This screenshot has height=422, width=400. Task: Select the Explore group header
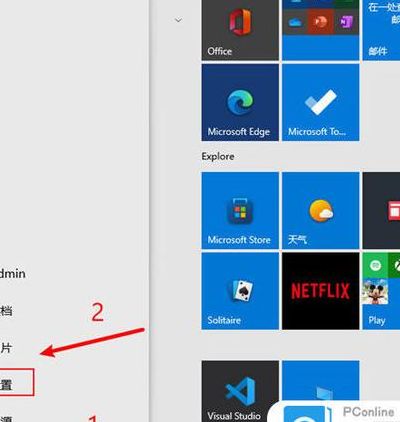[x=218, y=156]
